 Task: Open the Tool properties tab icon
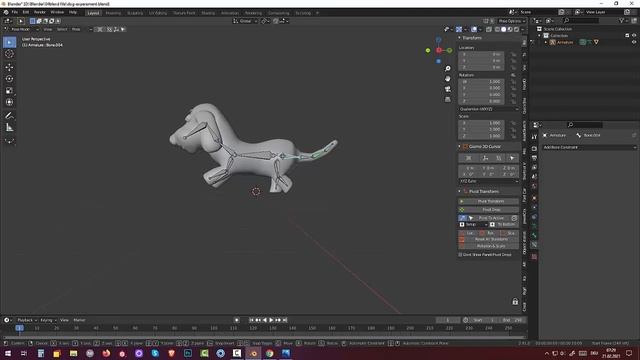(x=534, y=137)
